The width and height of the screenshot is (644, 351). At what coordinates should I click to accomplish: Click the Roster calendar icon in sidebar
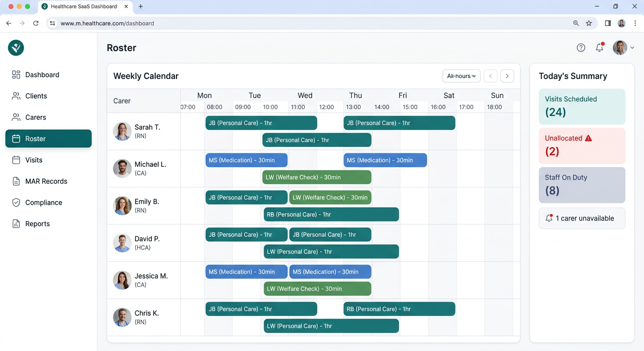point(16,138)
